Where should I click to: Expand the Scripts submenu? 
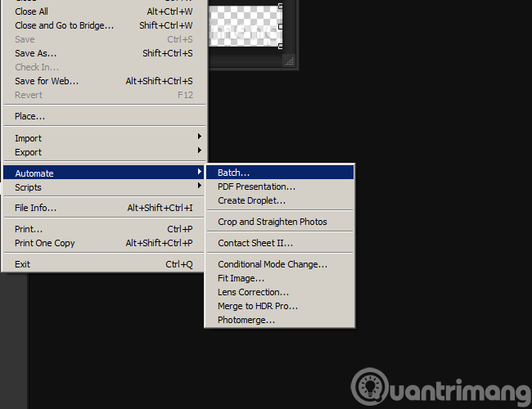tap(104, 187)
